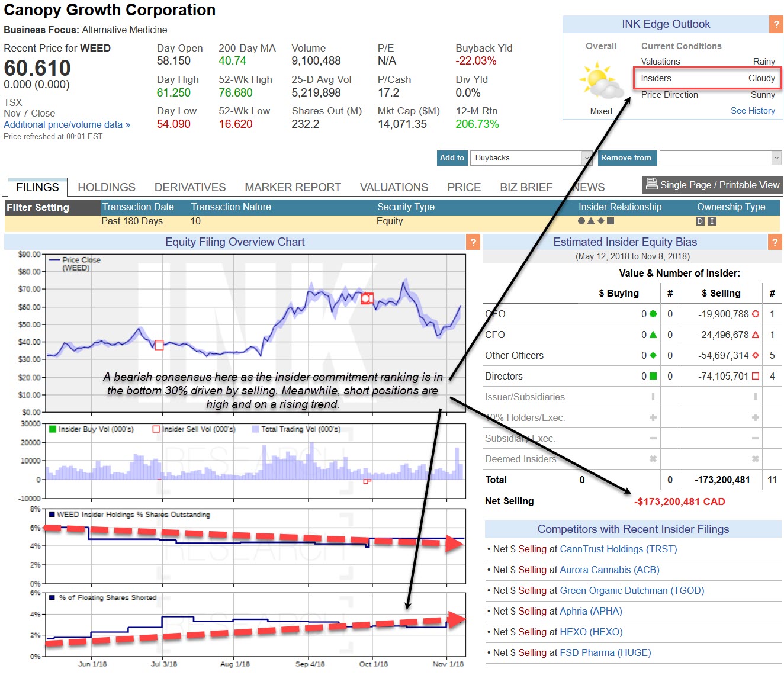Open the MARKER REPORT tab

(x=293, y=187)
